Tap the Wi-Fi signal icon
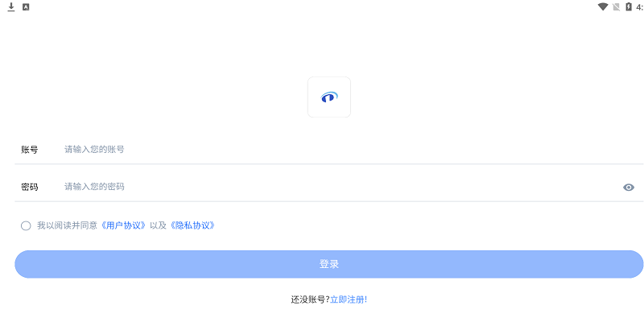 pos(602,6)
